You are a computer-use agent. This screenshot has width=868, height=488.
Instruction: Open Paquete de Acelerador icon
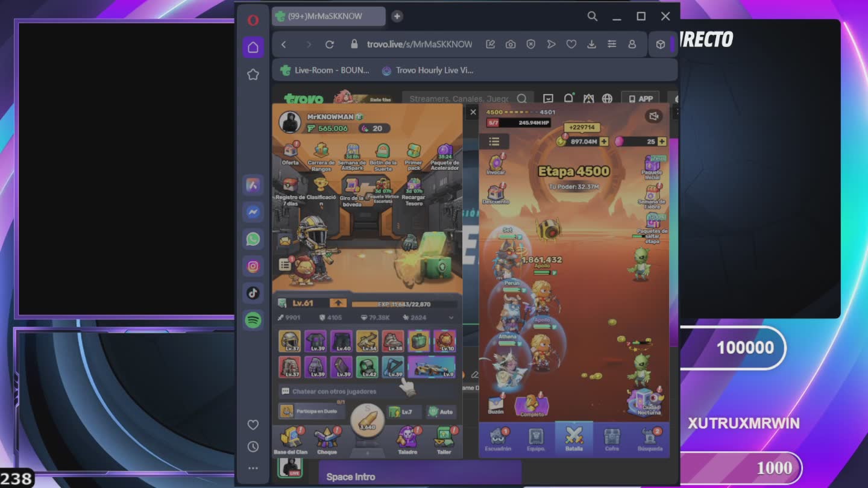(445, 157)
